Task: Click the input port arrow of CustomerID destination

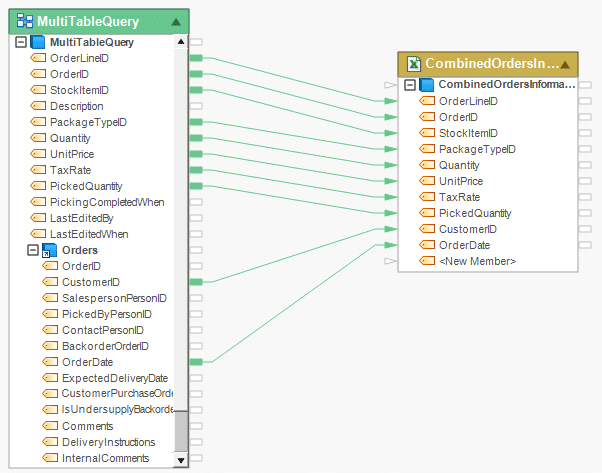Action: [x=391, y=229]
